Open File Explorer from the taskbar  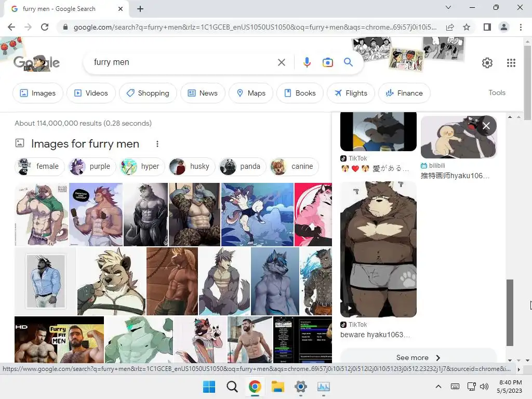(x=278, y=387)
